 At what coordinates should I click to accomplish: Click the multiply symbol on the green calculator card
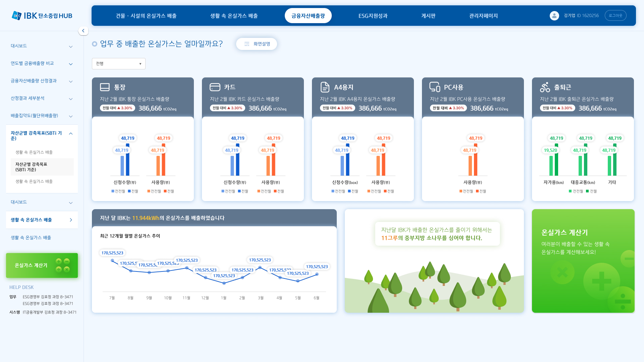point(562,272)
